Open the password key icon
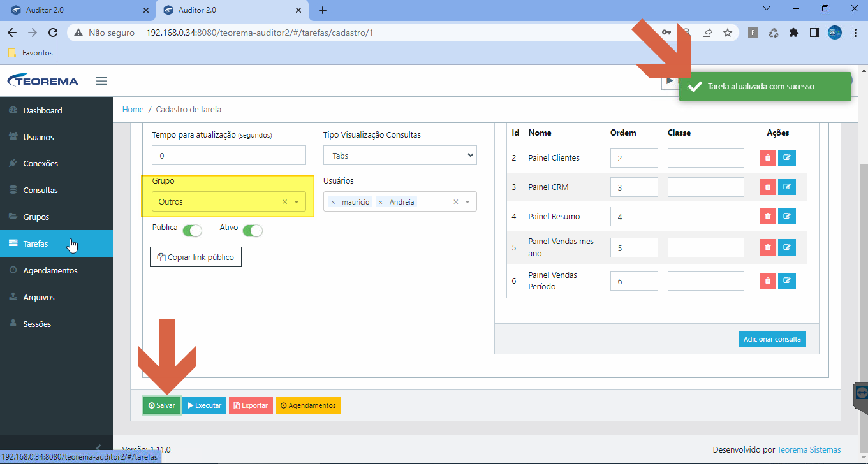Viewport: 868px width, 464px height. click(x=666, y=33)
